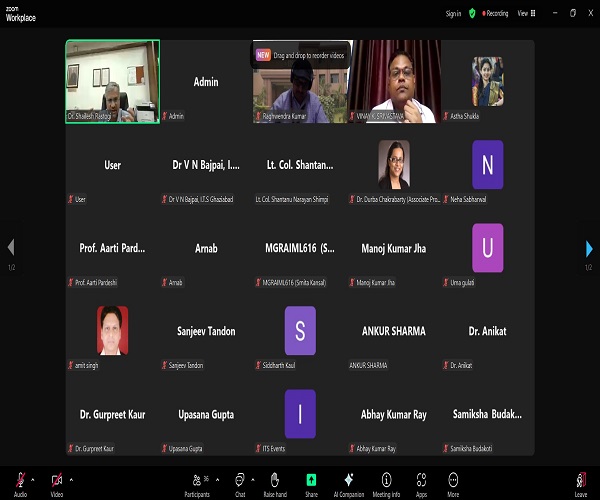Select the Abhay Kumar Ray tile
600x500 pixels.
coord(394,414)
